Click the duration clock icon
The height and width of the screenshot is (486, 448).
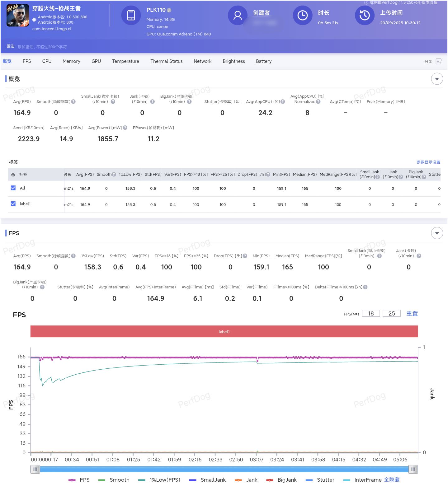point(302,15)
